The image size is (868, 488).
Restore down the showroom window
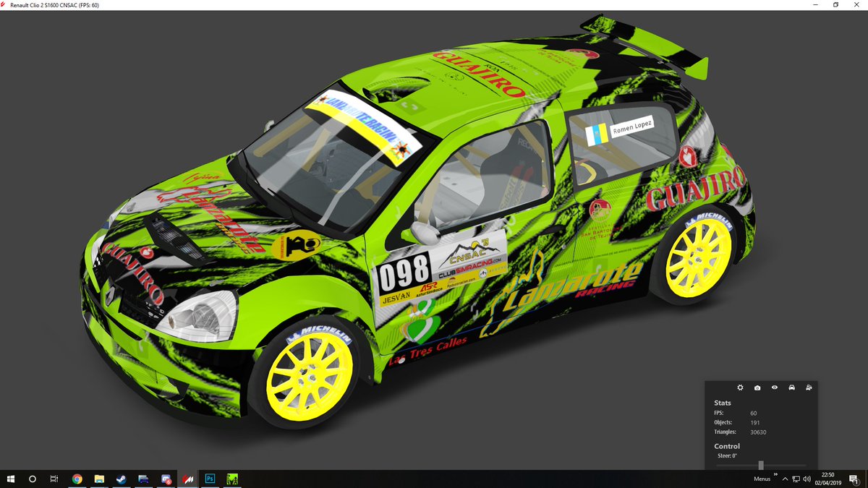[835, 5]
